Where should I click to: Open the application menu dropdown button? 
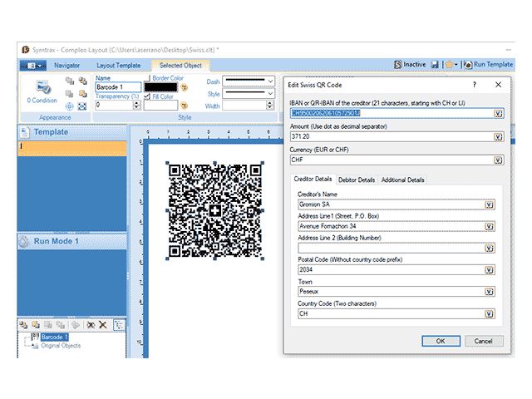tap(33, 66)
